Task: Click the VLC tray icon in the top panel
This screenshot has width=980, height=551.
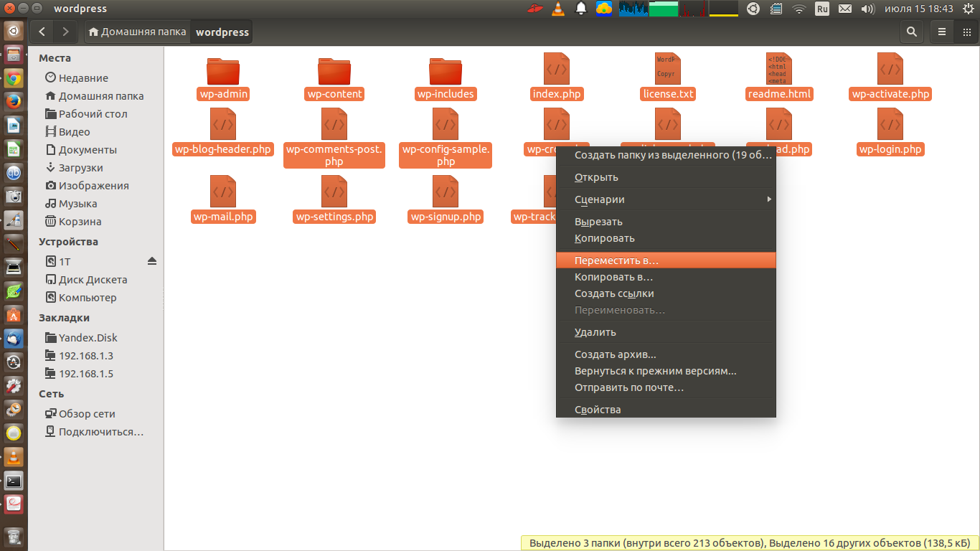Action: click(558, 9)
